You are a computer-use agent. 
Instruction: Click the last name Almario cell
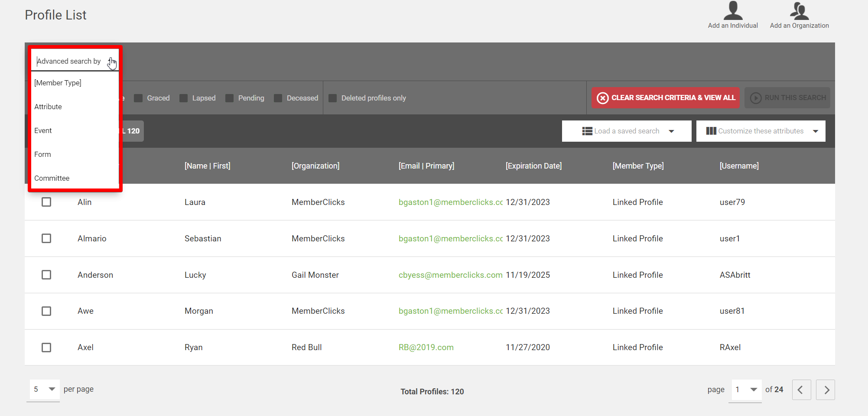pos(92,238)
